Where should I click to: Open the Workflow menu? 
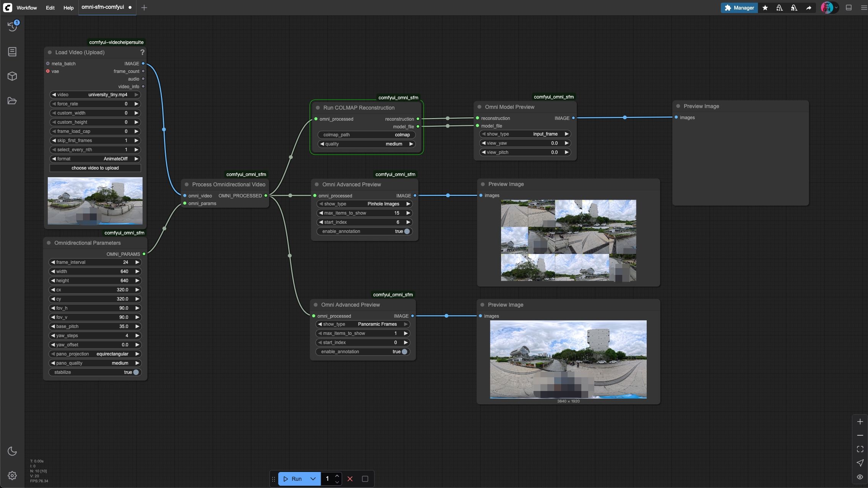coord(27,8)
